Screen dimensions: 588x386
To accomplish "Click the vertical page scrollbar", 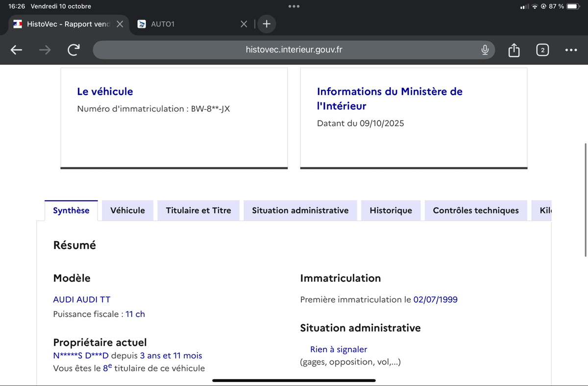I will pyautogui.click(x=586, y=200).
